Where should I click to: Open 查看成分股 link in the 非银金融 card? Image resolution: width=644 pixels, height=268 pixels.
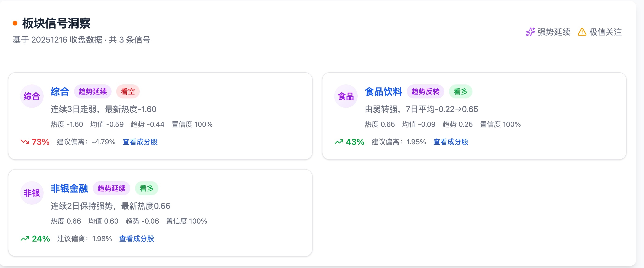point(136,239)
